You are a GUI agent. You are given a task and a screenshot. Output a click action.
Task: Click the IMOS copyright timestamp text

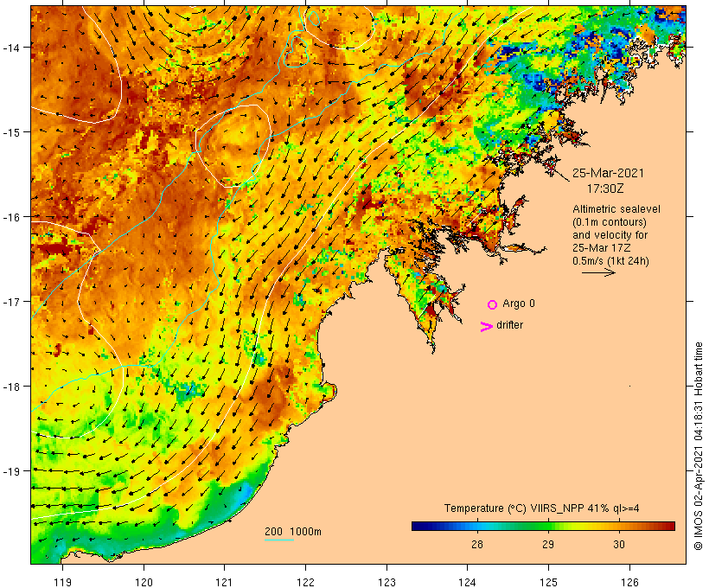699,446
